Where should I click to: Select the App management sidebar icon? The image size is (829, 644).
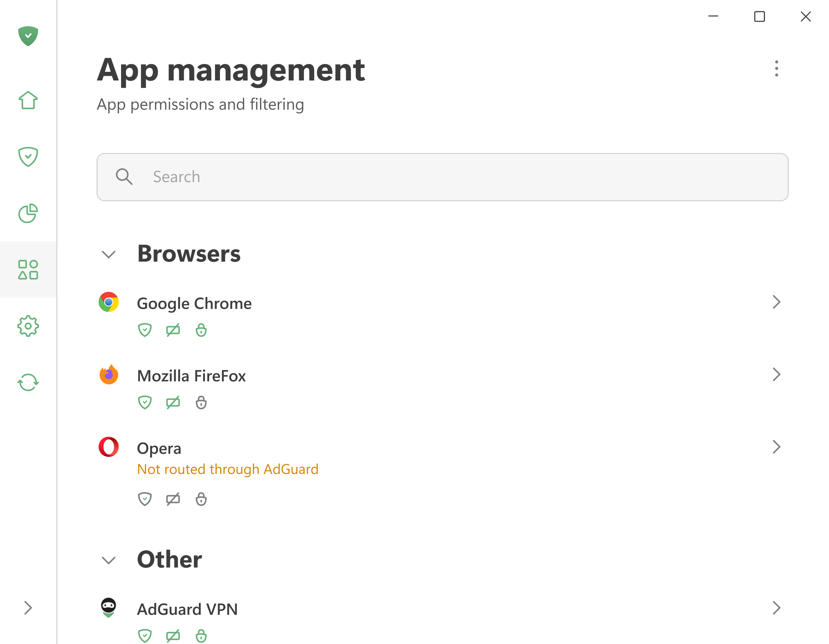[28, 270]
